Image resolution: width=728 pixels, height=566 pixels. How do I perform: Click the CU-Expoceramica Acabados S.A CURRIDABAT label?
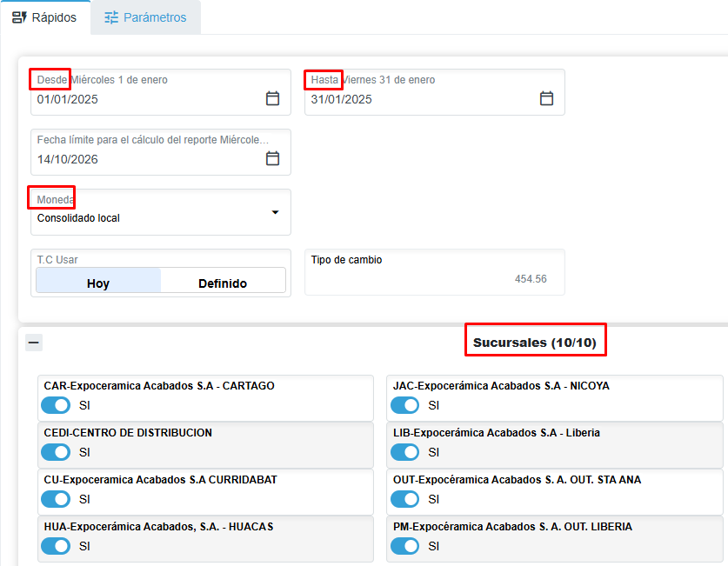[161, 479]
